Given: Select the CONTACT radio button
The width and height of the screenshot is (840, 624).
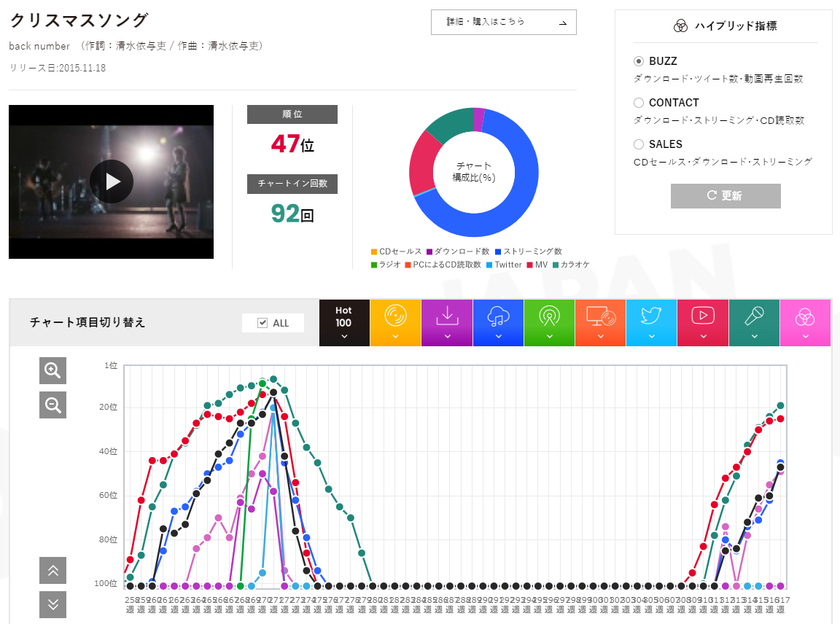Looking at the screenshot, I should 639,102.
